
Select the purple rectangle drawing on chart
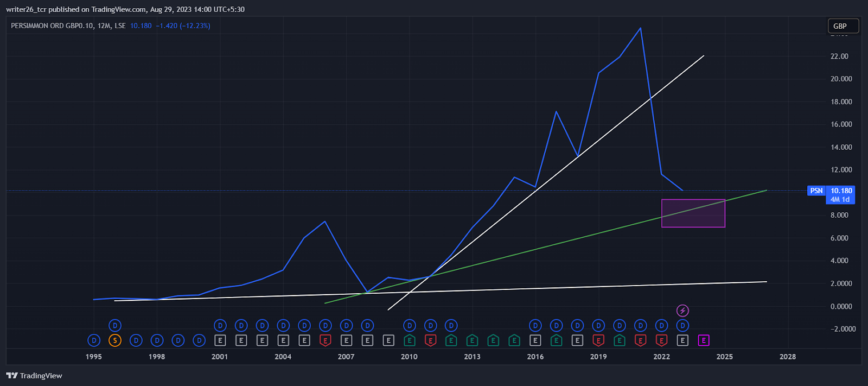click(693, 213)
